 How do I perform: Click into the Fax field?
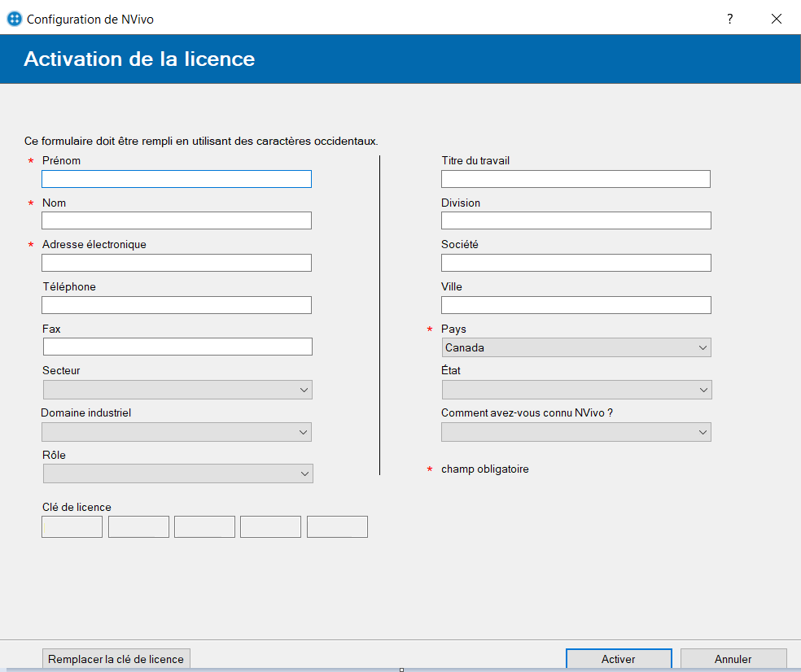pyautogui.click(x=177, y=347)
